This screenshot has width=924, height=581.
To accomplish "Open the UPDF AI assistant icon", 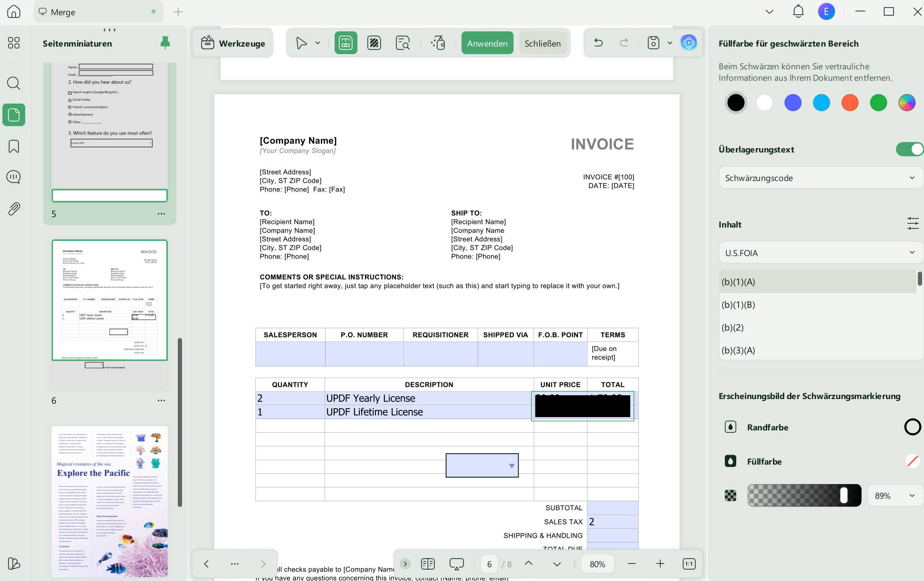I will click(x=689, y=43).
